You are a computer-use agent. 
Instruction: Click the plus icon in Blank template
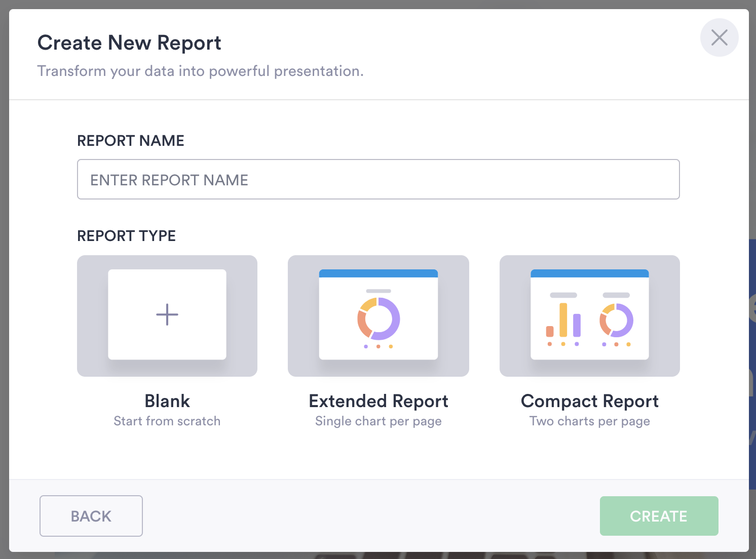167,314
